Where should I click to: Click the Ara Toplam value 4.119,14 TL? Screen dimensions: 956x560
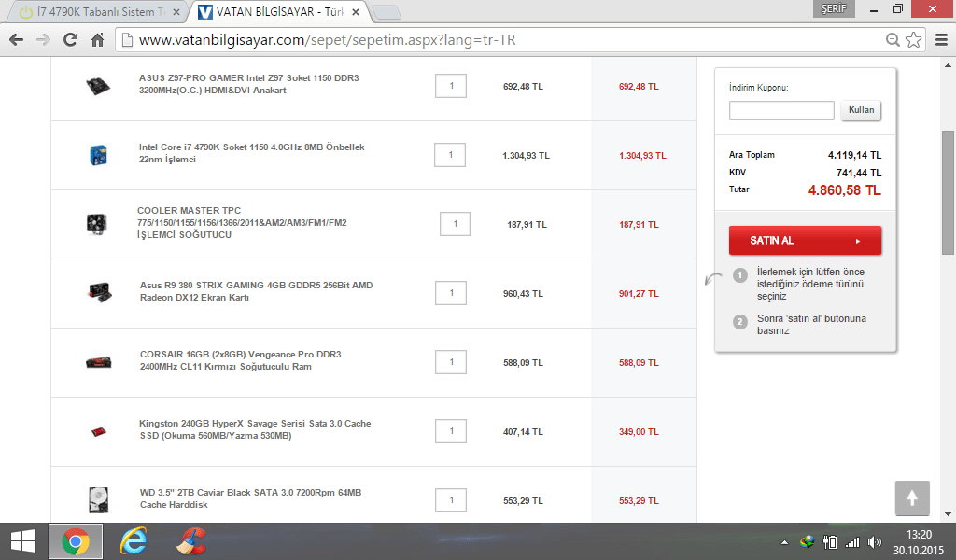tap(854, 155)
